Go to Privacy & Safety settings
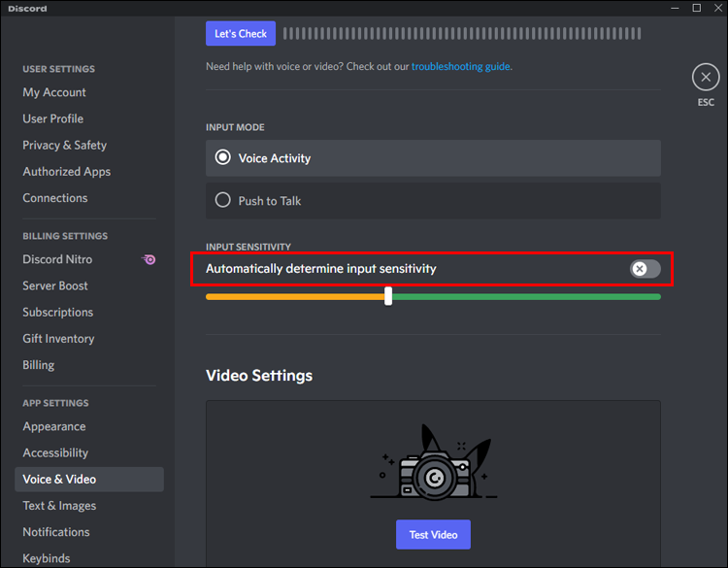 pyautogui.click(x=64, y=146)
